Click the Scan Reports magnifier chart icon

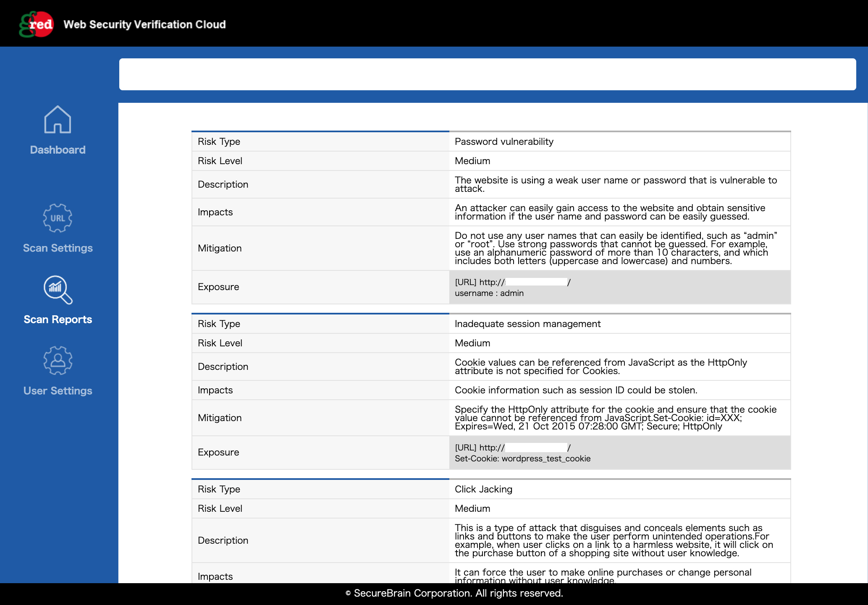click(x=58, y=290)
